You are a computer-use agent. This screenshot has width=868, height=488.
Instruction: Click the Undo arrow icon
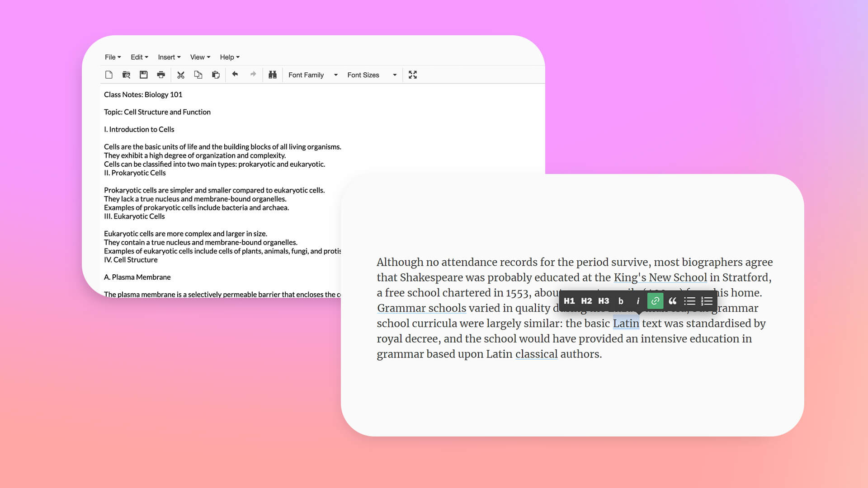point(235,75)
